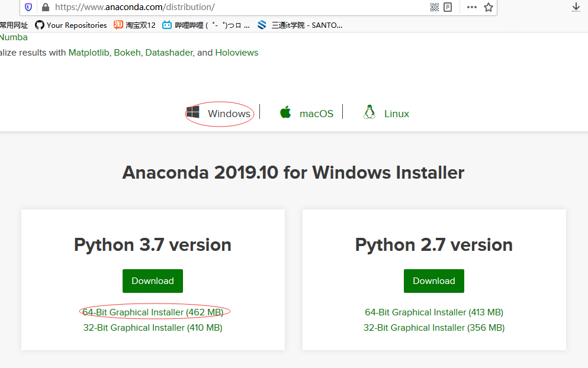Image resolution: width=588 pixels, height=368 pixels.
Task: Click the tracking protection shield icon
Action: pyautogui.click(x=28, y=7)
